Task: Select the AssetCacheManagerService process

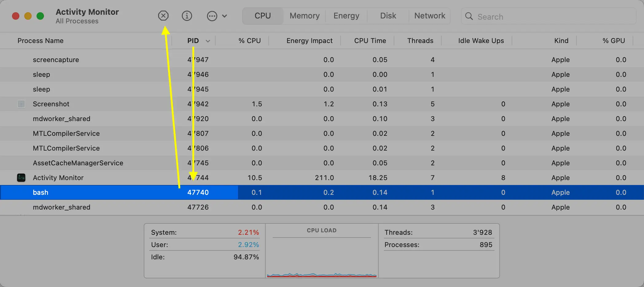Action: click(x=322, y=163)
